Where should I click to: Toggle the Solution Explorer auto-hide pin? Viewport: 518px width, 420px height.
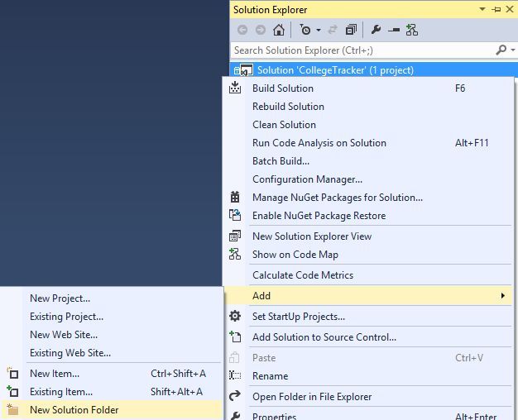tap(496, 10)
